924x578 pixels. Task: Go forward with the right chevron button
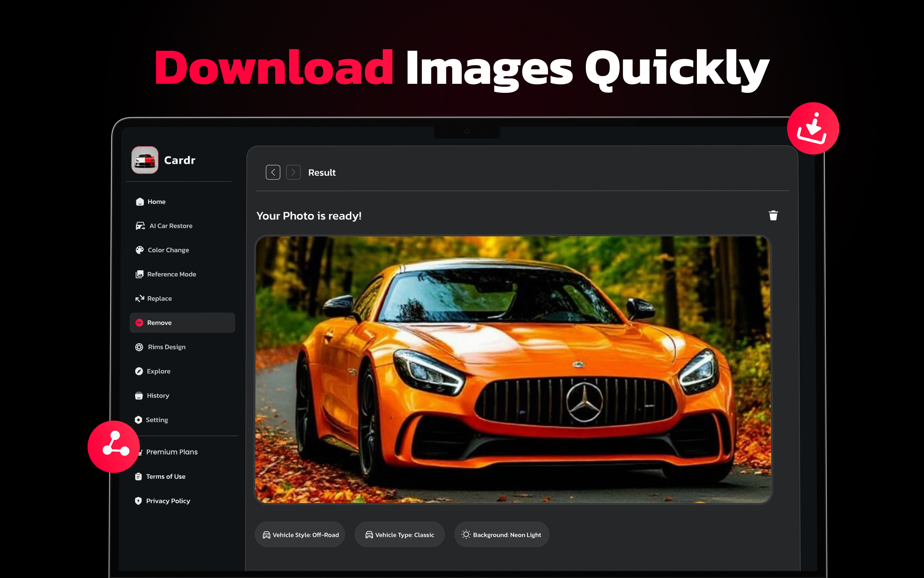(293, 172)
